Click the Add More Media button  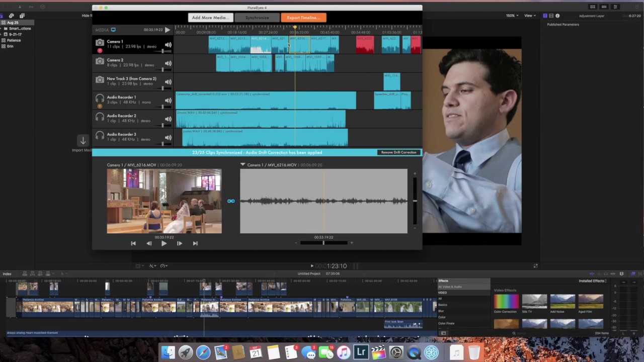[x=210, y=18]
